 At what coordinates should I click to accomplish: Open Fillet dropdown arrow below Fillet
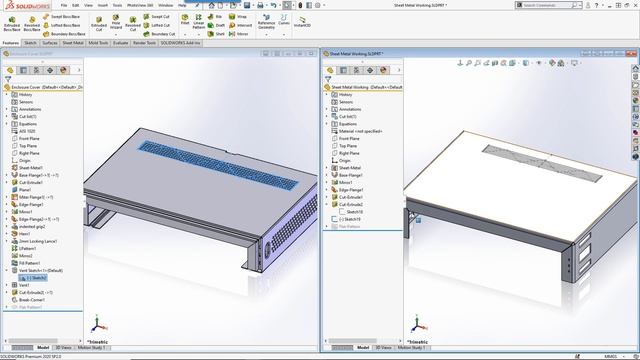(x=185, y=35)
